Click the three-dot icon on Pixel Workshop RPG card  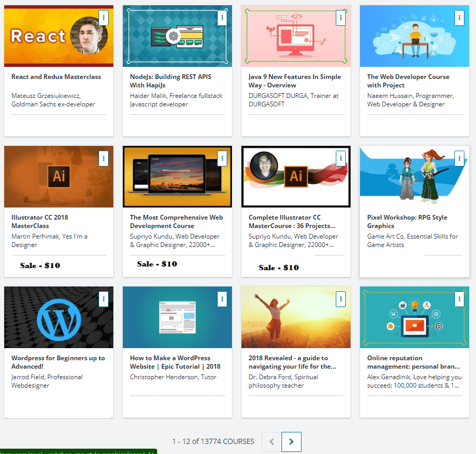coord(459,158)
